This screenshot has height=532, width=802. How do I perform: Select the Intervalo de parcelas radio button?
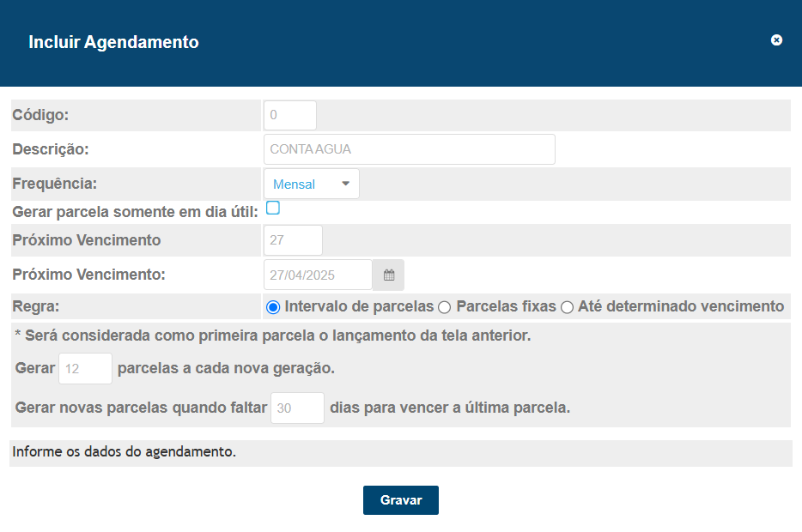click(x=273, y=307)
